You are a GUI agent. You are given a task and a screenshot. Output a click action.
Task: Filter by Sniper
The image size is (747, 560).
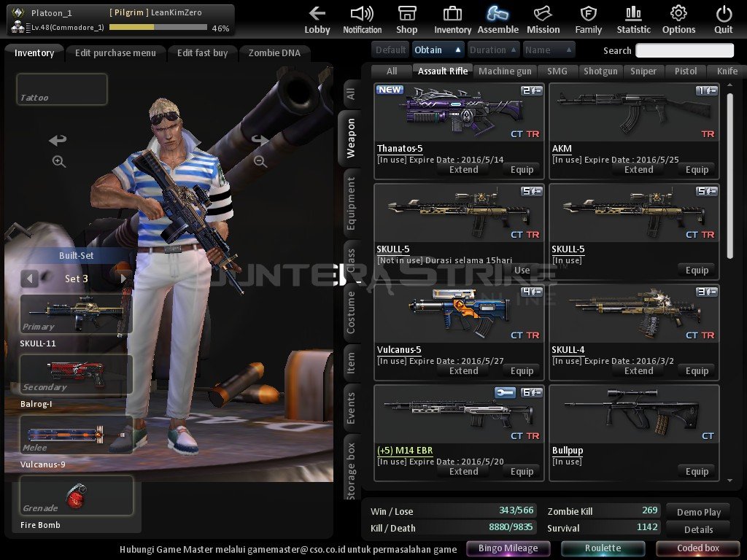click(643, 71)
